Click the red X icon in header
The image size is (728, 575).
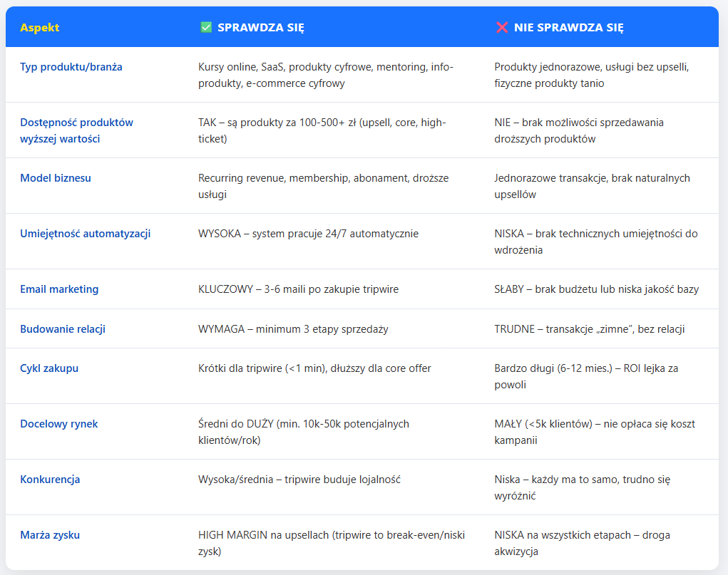(501, 28)
